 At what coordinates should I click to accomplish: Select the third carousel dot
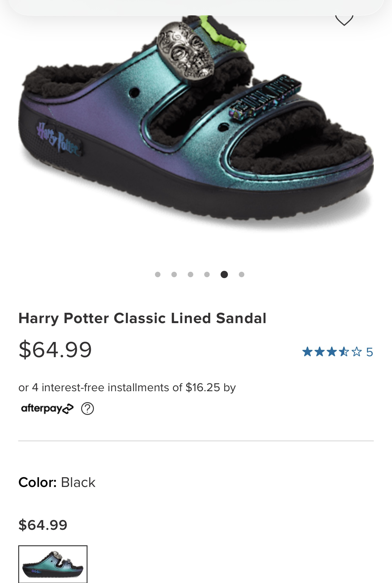click(x=191, y=274)
